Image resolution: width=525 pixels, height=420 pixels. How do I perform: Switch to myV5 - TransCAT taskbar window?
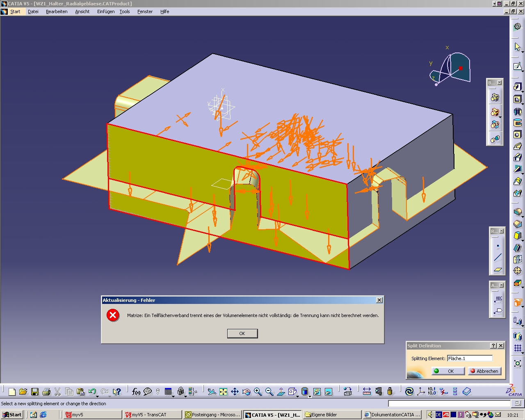tap(152, 415)
